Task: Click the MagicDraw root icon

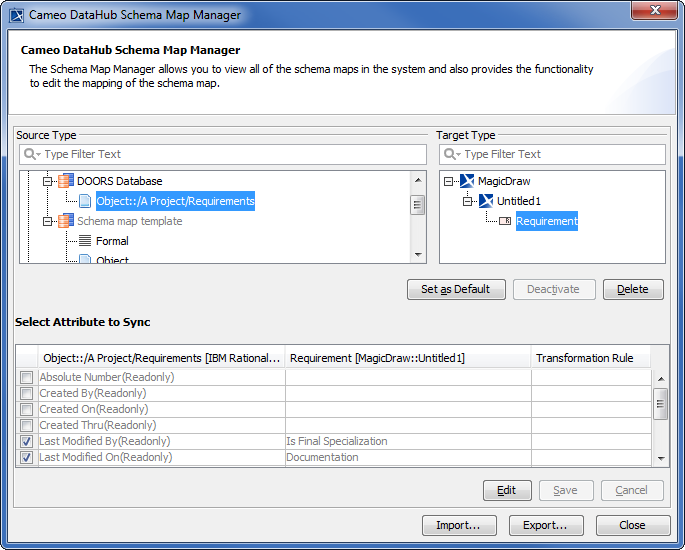Action: point(467,180)
